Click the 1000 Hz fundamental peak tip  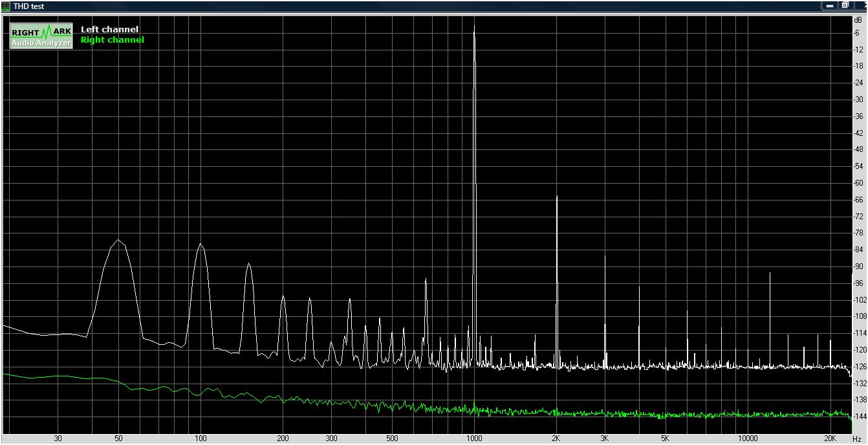[x=474, y=27]
